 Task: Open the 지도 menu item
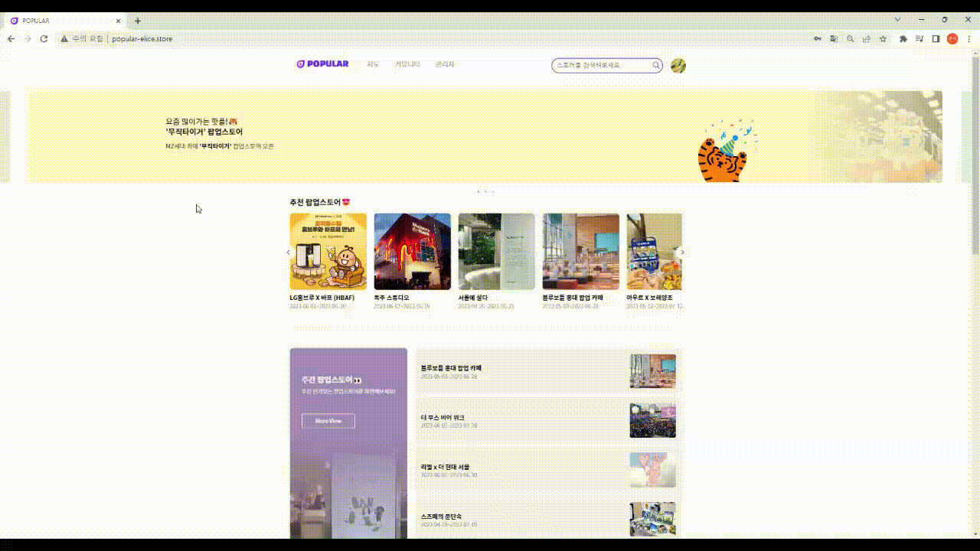tap(373, 64)
